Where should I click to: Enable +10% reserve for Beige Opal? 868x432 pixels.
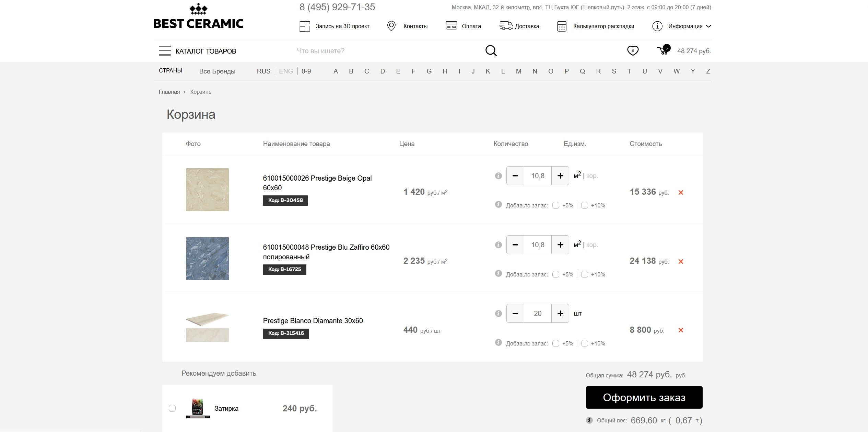[585, 205]
